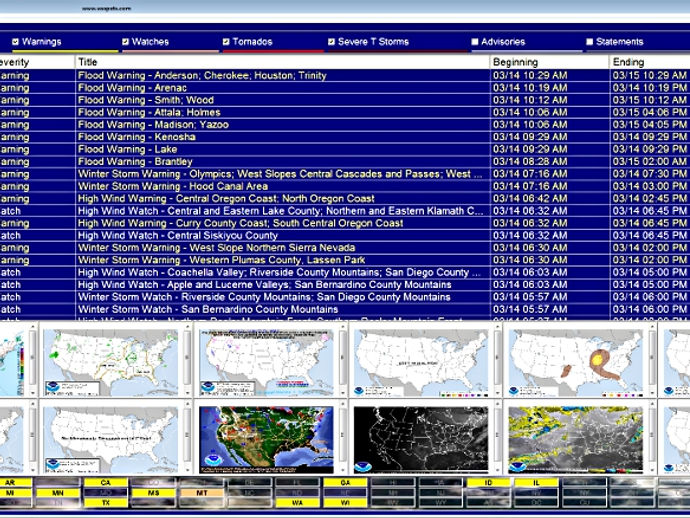Select the MN state button
Screen dimensions: 690x518
(58, 492)
